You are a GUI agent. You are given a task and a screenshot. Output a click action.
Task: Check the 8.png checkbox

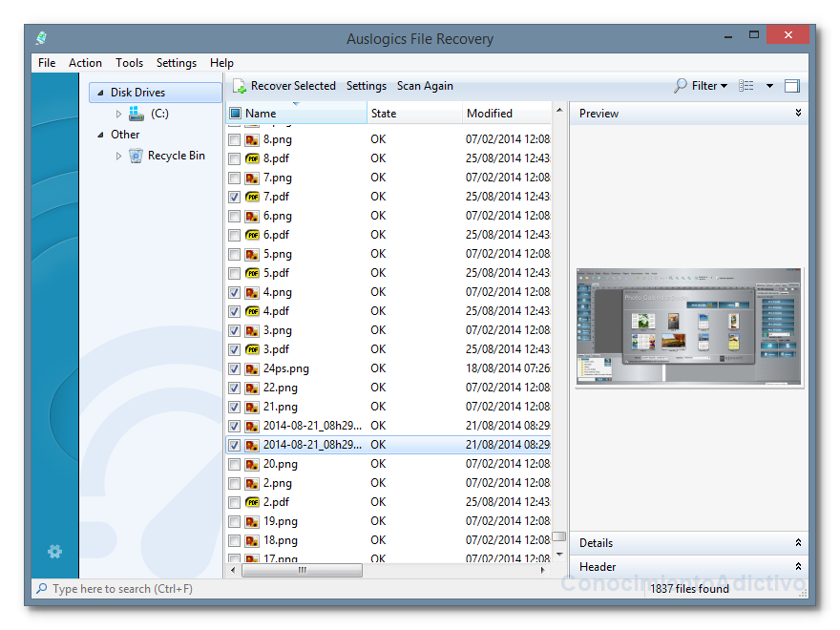[x=234, y=139]
